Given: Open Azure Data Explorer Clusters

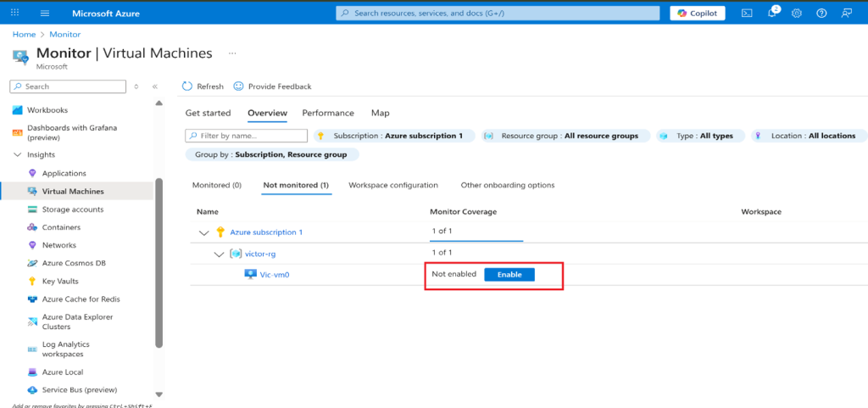Looking at the screenshot, I should (x=77, y=321).
